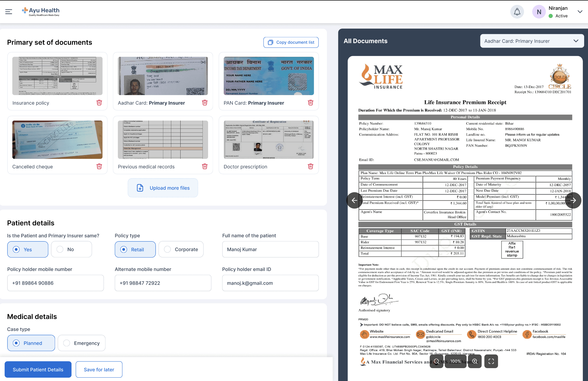Enter fullscreen document view
This screenshot has height=381, width=588.
(x=491, y=361)
